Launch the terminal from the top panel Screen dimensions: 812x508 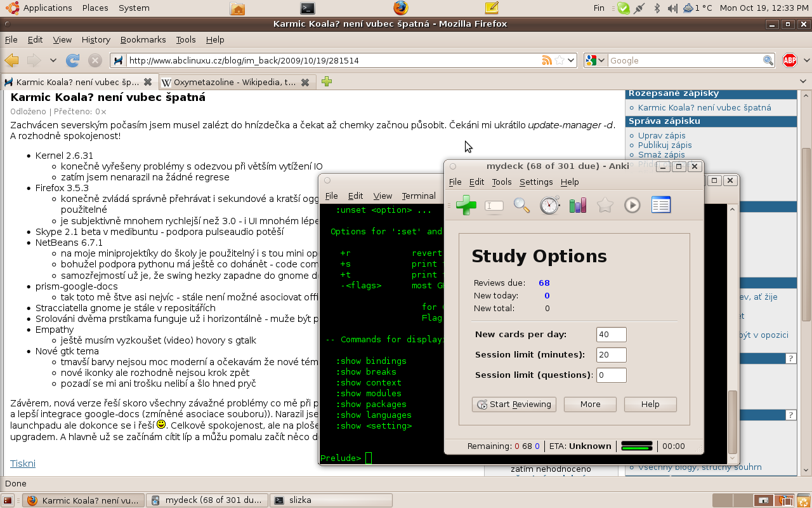coord(308,8)
